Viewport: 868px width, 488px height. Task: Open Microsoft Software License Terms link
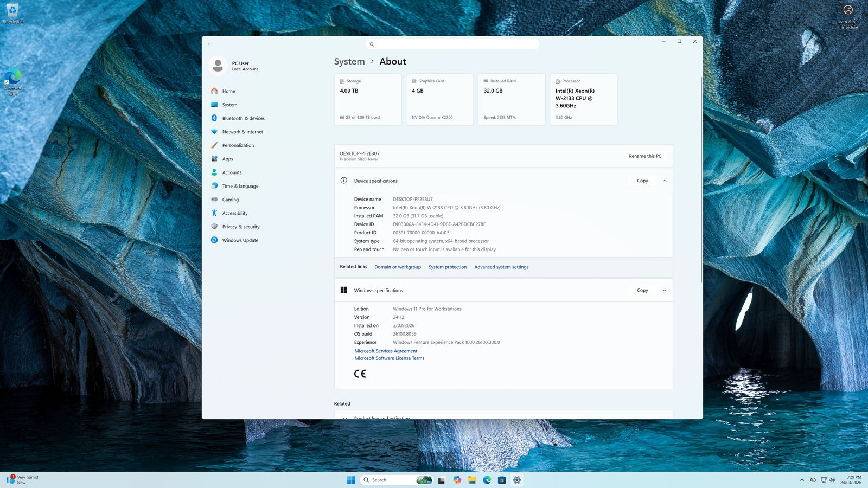point(390,358)
